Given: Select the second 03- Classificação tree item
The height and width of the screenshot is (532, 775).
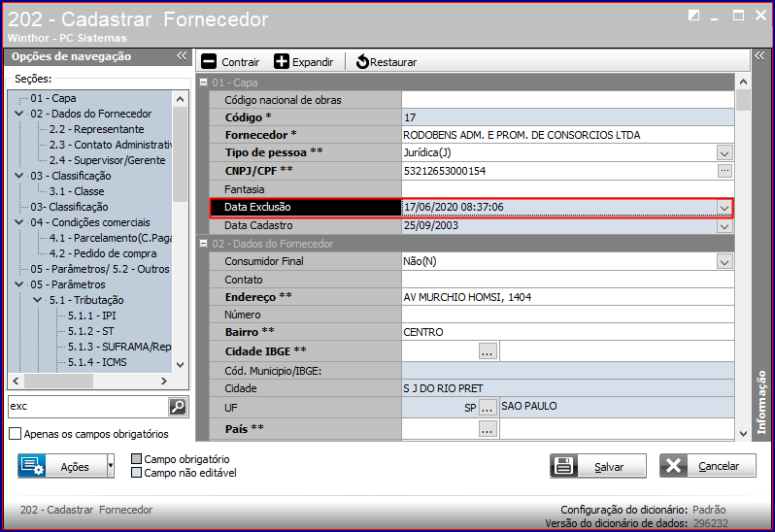Looking at the screenshot, I should 69,207.
